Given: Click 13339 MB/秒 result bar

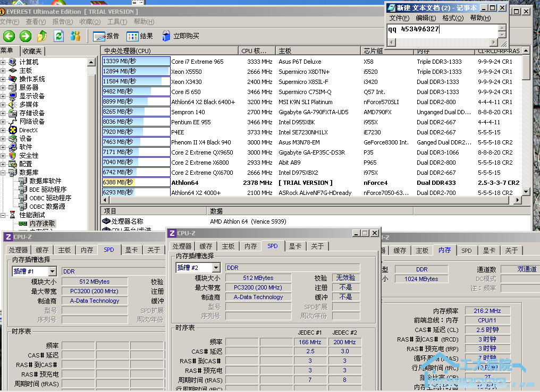Looking at the screenshot, I should coord(136,61).
